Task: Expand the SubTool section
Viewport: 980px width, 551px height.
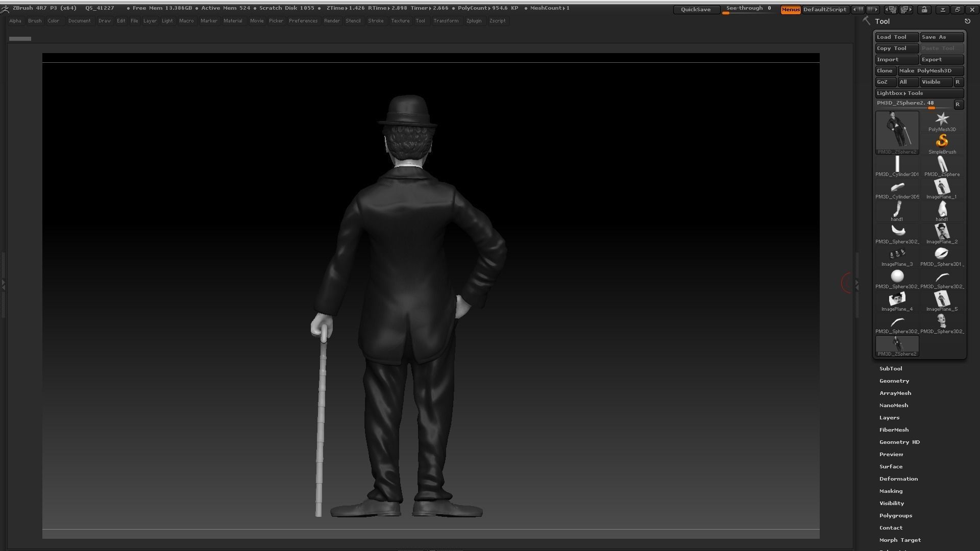Action: click(891, 368)
